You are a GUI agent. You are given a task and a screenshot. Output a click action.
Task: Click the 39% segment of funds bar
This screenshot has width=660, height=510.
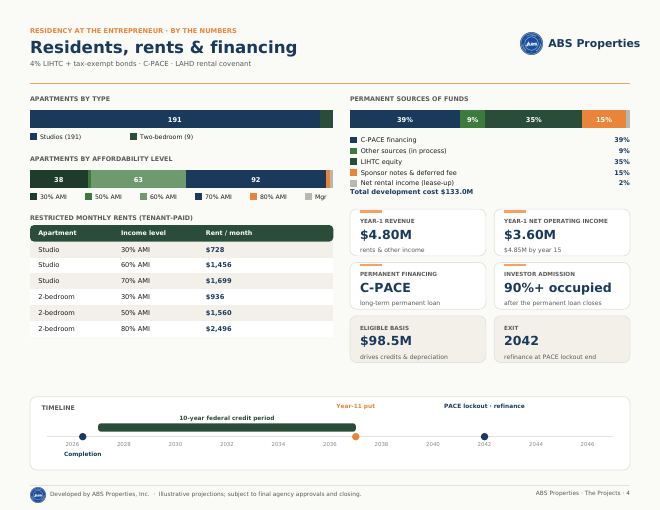click(x=405, y=120)
